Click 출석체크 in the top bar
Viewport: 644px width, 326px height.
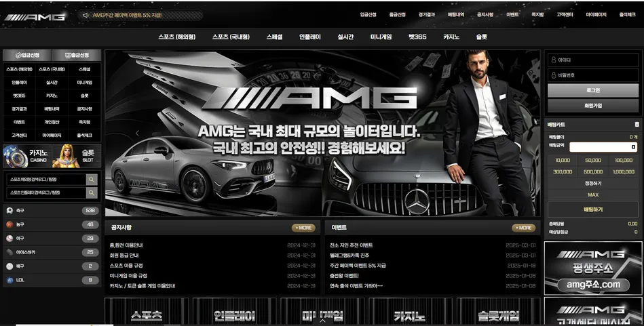tap(627, 15)
